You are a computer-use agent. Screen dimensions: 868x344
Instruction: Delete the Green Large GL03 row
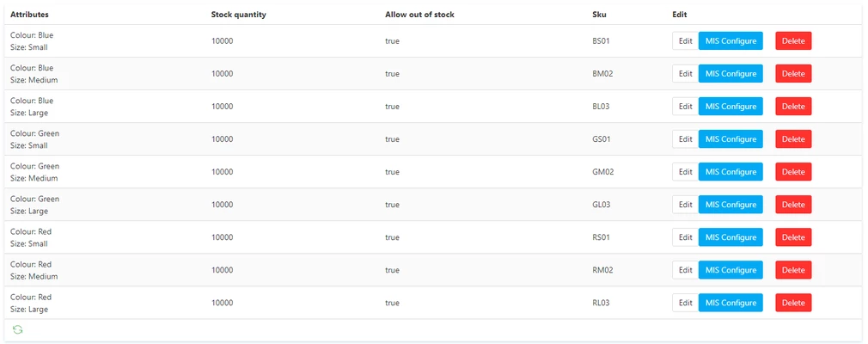coord(793,205)
